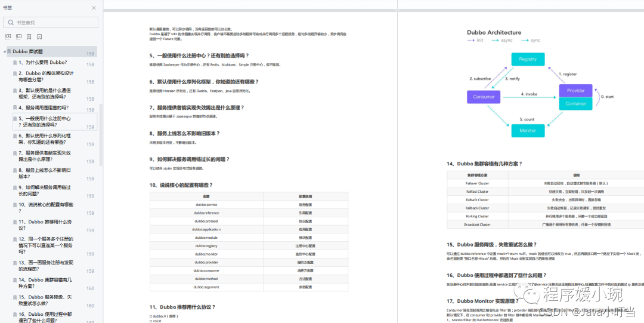Click the Registry node in the diagram
This screenshot has width=644, height=323.
coord(528,59)
